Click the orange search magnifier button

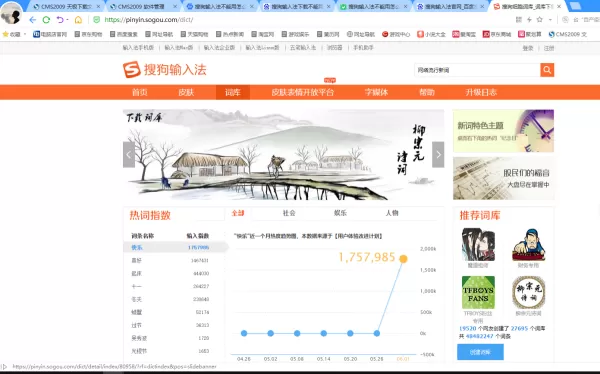pyautogui.click(x=547, y=70)
